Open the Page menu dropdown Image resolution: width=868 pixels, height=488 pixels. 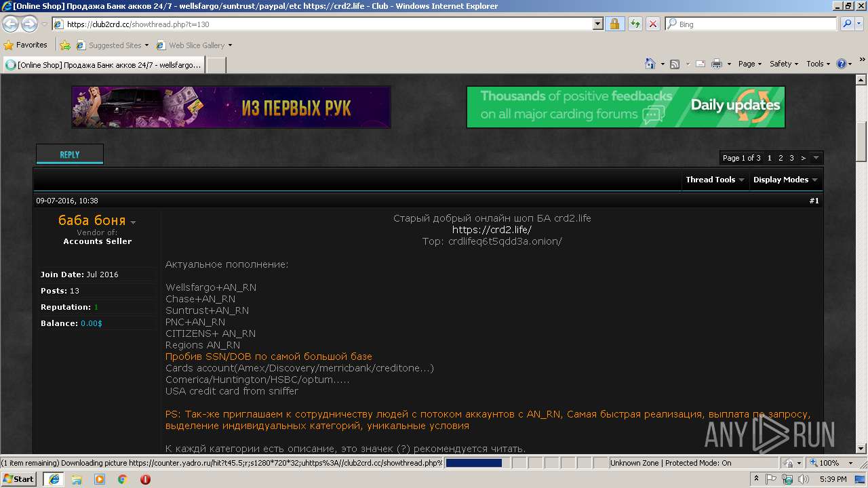(x=749, y=64)
